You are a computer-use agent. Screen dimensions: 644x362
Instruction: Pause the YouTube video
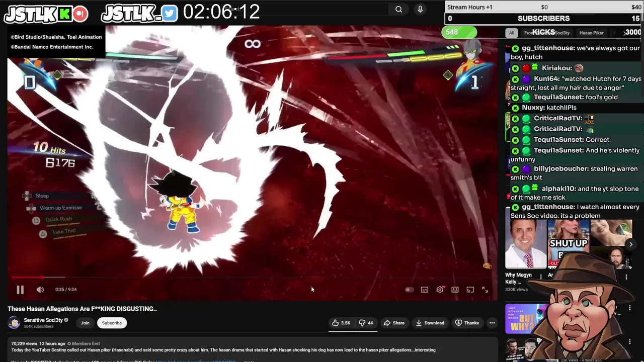[x=20, y=290]
